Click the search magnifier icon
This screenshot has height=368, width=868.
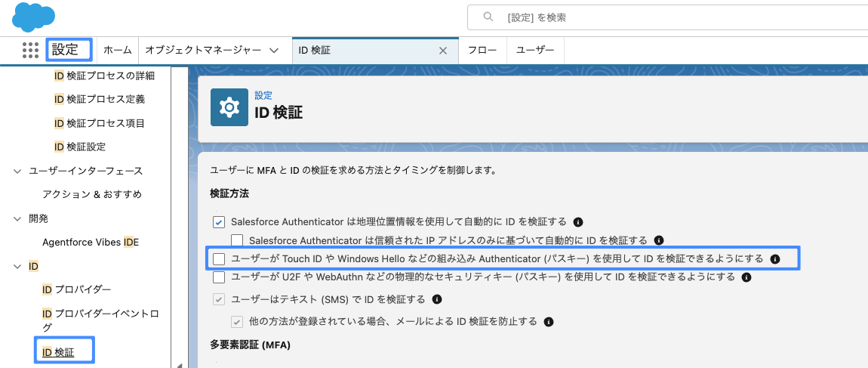tap(488, 17)
